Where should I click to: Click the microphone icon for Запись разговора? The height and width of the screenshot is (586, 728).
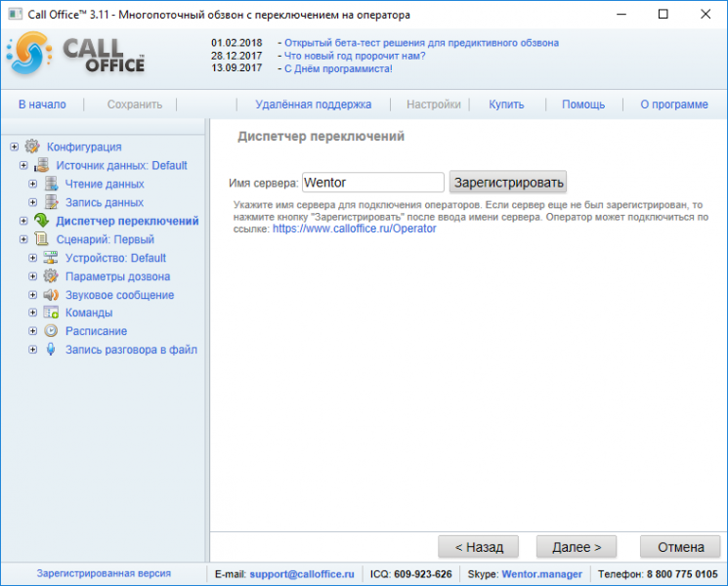coord(51,350)
